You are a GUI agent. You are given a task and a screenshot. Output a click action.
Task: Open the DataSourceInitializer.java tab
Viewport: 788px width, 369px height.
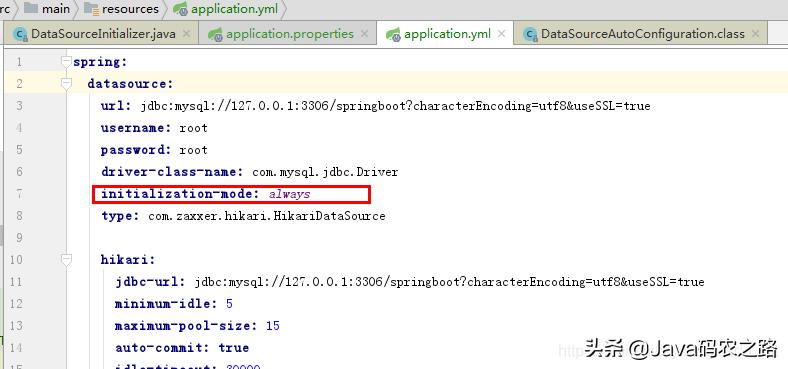tap(103, 34)
